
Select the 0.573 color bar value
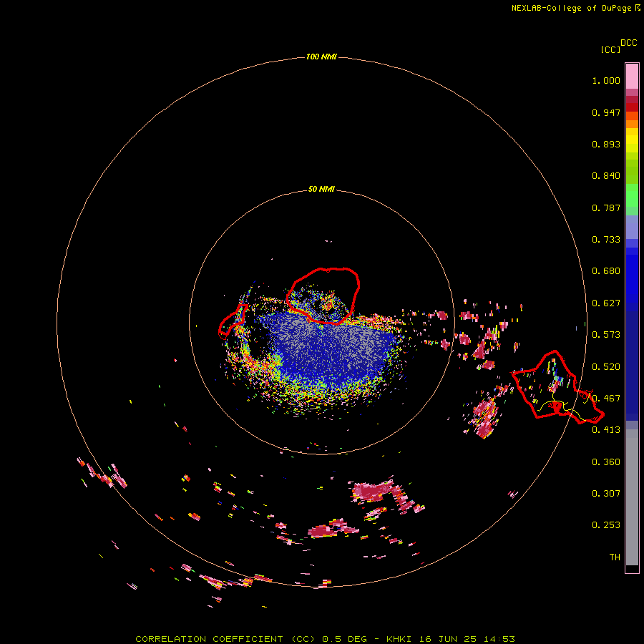(x=606, y=335)
